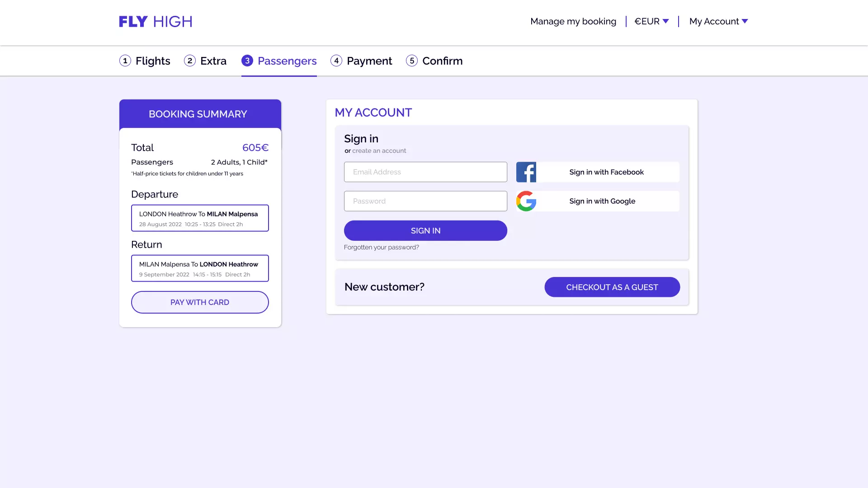Open Manage my booking
This screenshot has height=488, width=868.
point(573,21)
